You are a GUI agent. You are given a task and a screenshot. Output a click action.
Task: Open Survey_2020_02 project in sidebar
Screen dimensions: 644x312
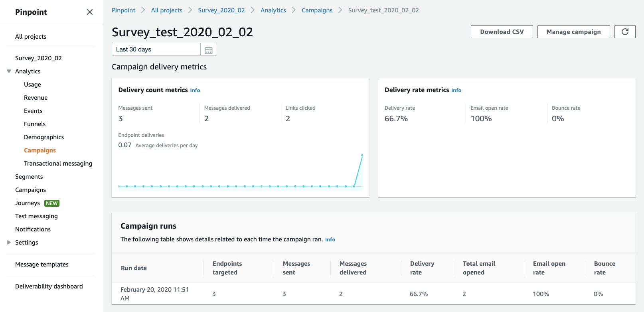coord(38,58)
